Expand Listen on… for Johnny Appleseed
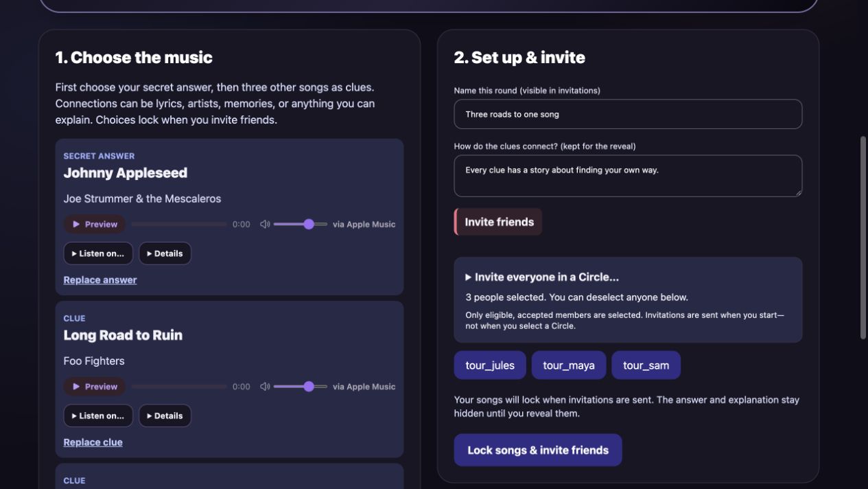The height and width of the screenshot is (489, 868). pos(98,253)
